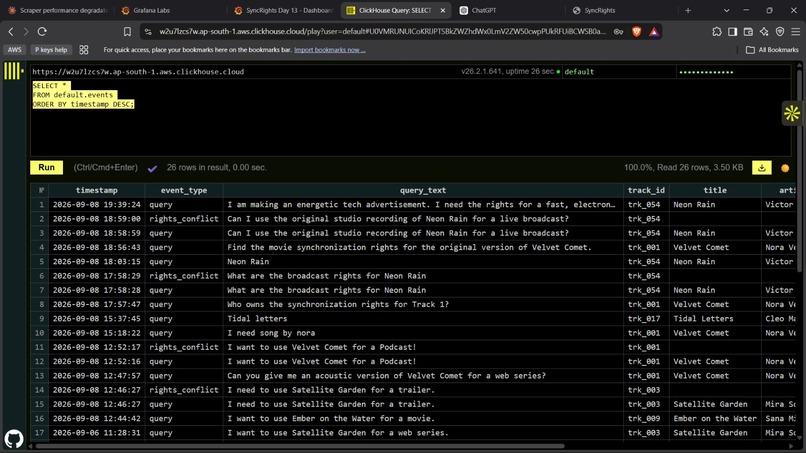Screen dimensions: 806x453
Task: Toggle the browser sidebar panel icon
Action: (x=732, y=31)
